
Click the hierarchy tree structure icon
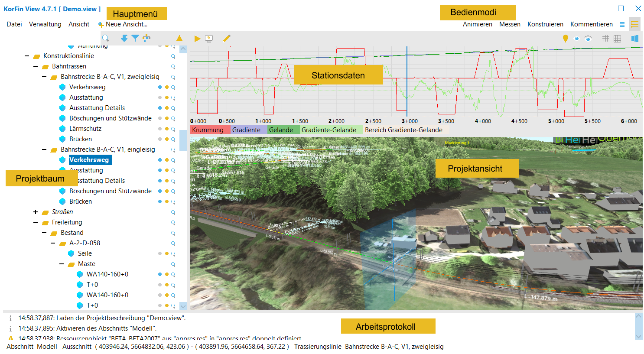tap(146, 38)
